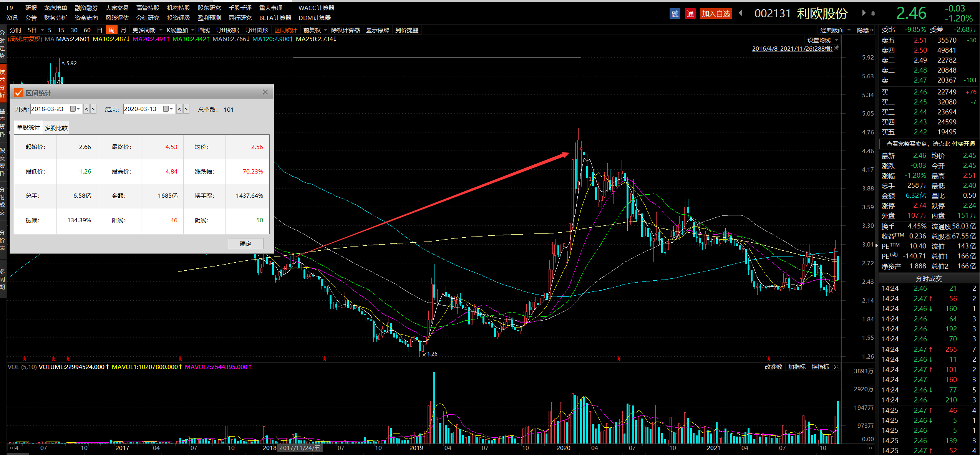Click the price alert bell icon

point(873,13)
